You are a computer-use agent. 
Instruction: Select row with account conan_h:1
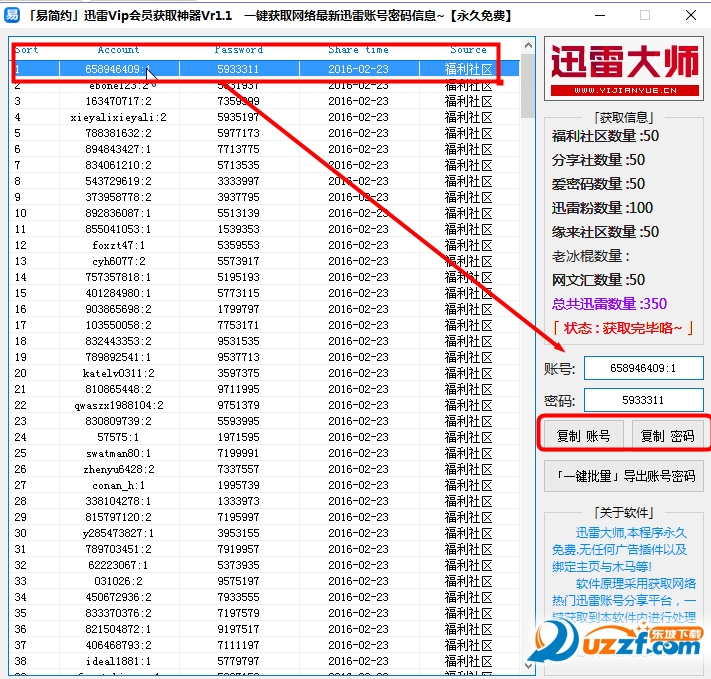[x=264, y=485]
